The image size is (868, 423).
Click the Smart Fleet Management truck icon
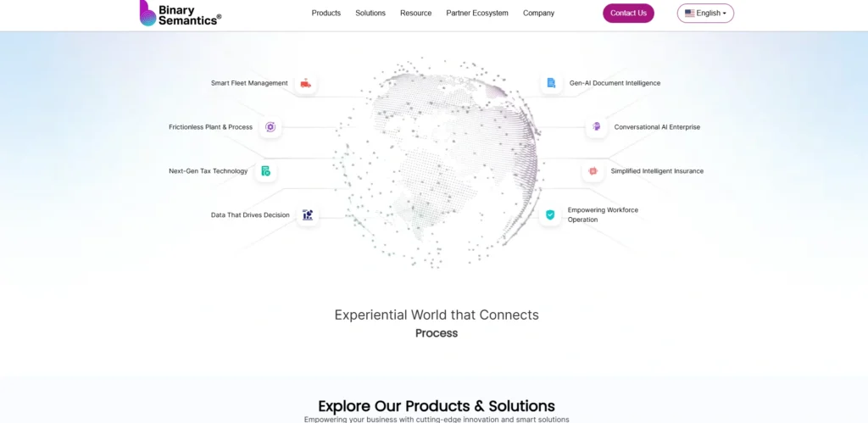pyautogui.click(x=305, y=83)
